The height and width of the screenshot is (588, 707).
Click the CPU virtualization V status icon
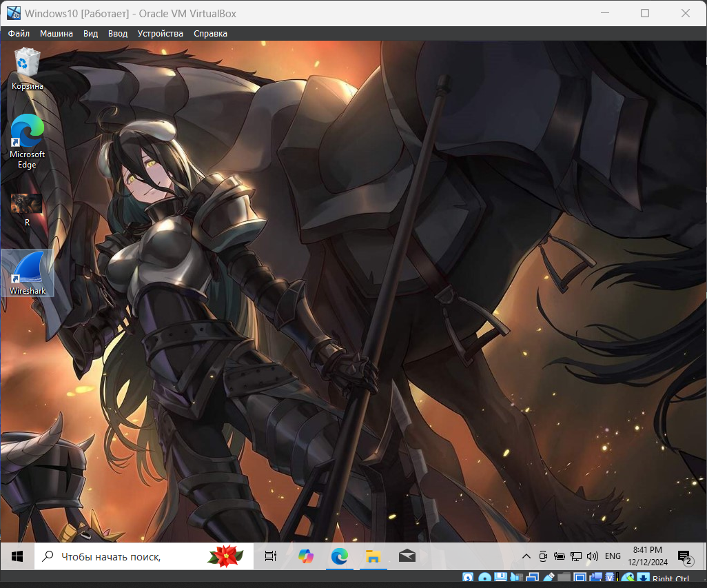point(611,578)
